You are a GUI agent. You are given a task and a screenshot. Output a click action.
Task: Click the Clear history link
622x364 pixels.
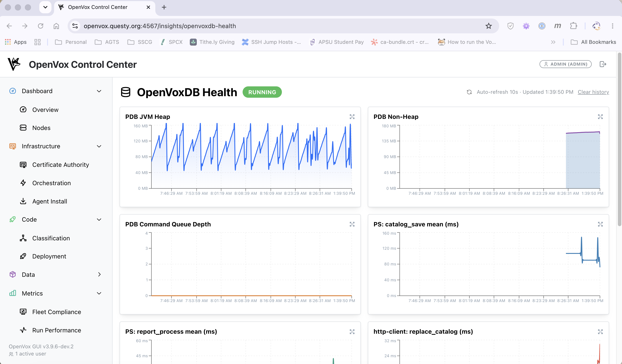click(593, 92)
